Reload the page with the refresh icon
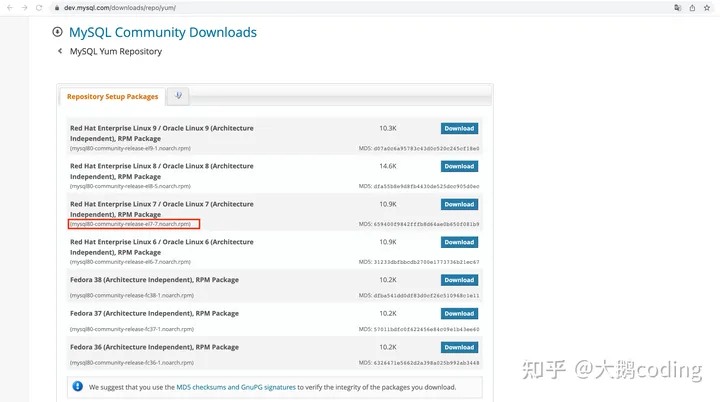 pyautogui.click(x=39, y=7)
